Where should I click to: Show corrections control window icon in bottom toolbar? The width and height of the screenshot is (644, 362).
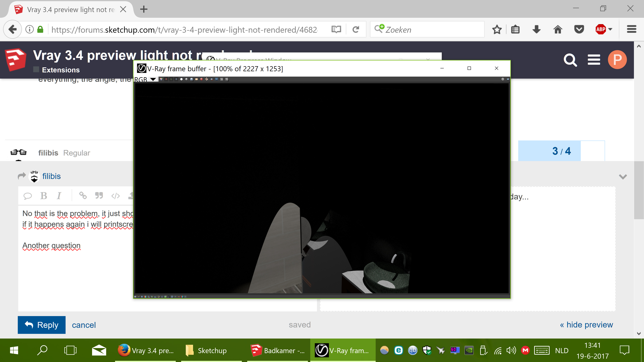point(135,297)
